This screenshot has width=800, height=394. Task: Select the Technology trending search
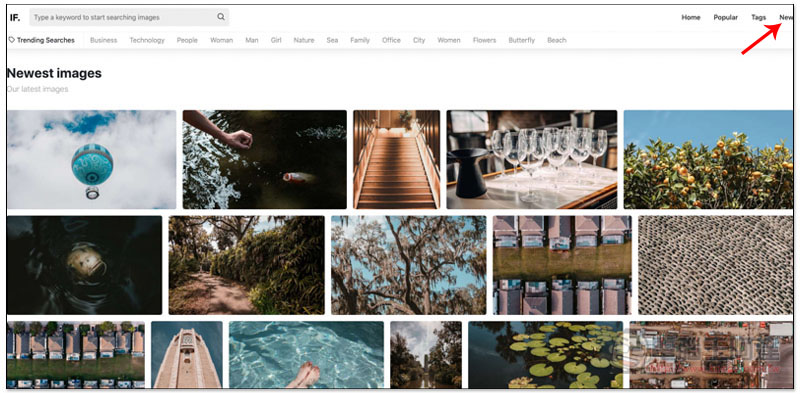[147, 40]
